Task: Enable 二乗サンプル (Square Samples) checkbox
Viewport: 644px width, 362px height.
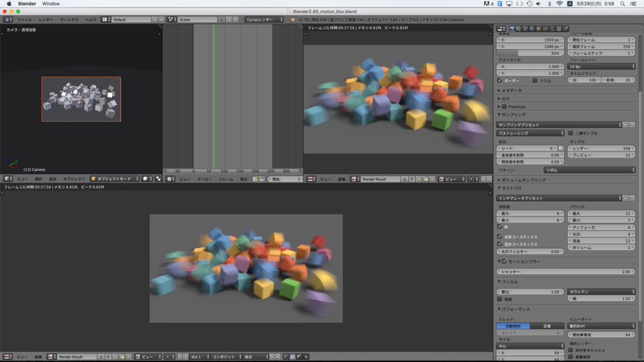Action: [x=570, y=133]
